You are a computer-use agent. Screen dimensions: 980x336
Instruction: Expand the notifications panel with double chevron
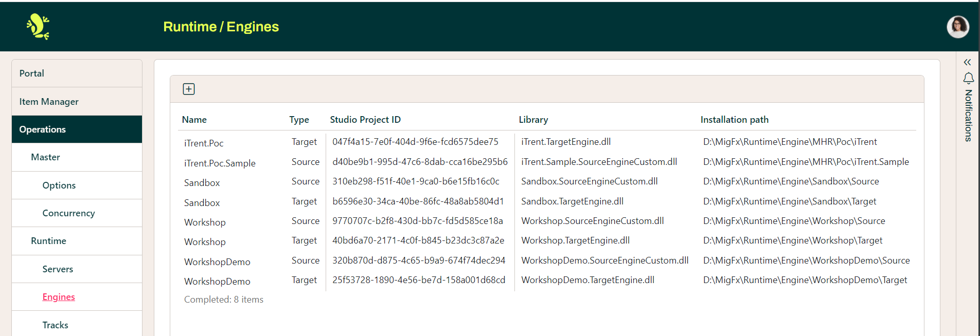967,62
